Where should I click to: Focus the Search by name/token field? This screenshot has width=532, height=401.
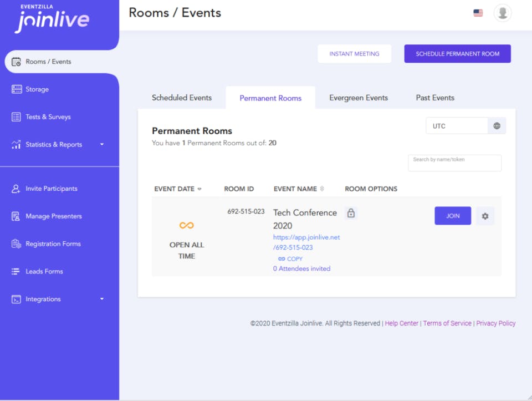pos(454,163)
